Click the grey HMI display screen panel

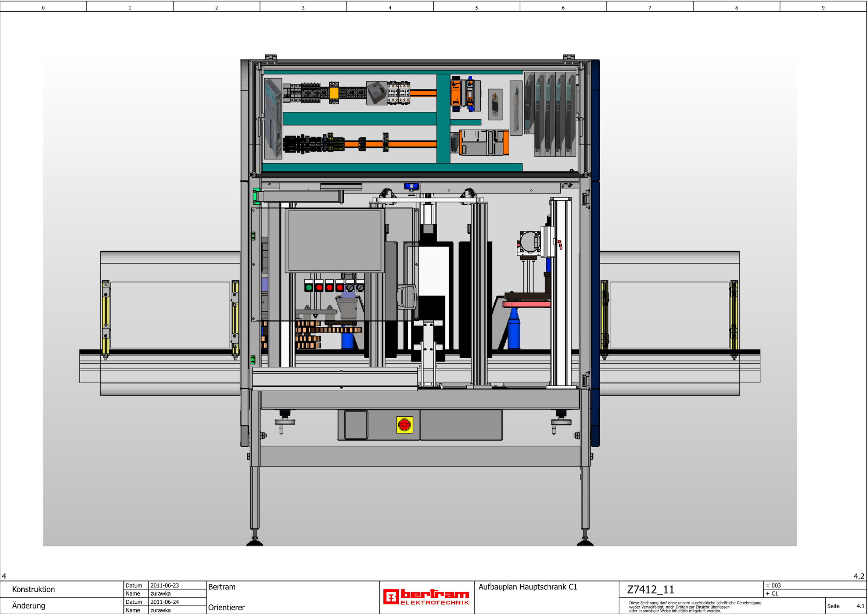[334, 240]
